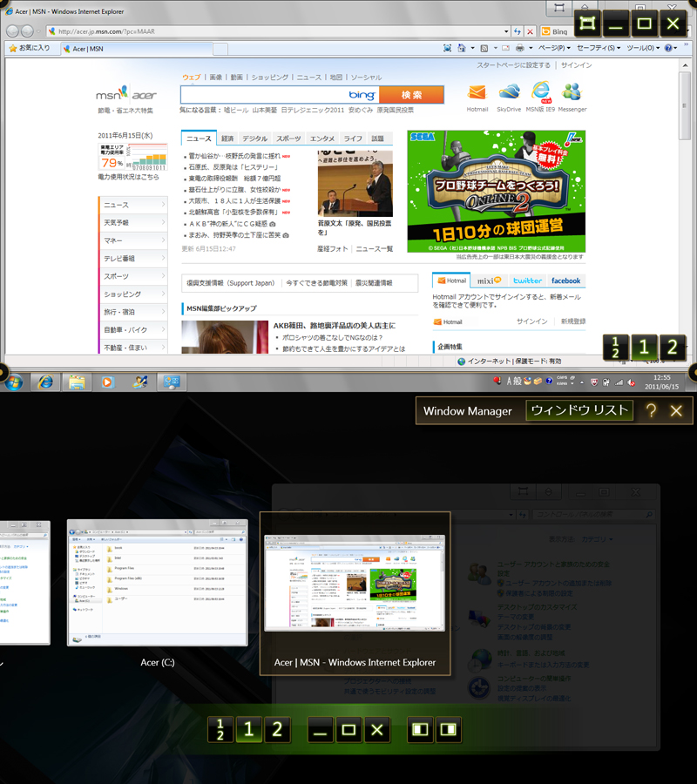Open the Hotmail envelope icon on MSN
The width and height of the screenshot is (697, 784).
click(x=477, y=92)
